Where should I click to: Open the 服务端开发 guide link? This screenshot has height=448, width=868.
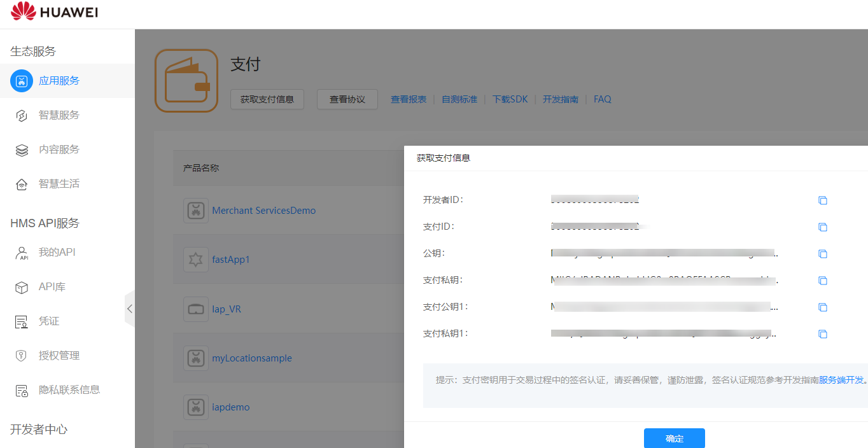841,380
